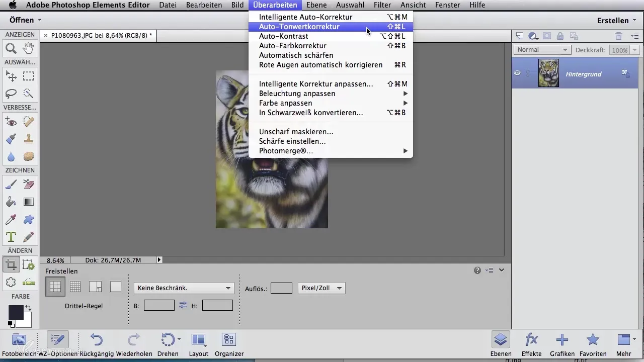Viewport: 644px width, 362px height.
Task: Click the Auflösung input field
Action: (281, 288)
